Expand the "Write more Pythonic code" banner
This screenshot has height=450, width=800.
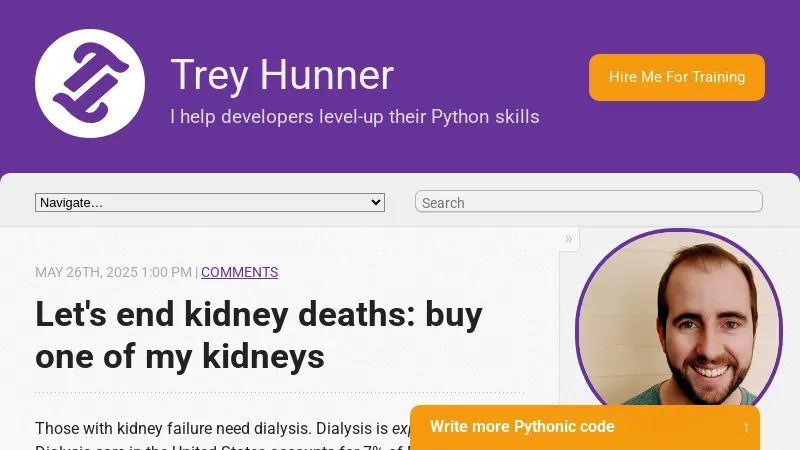(x=522, y=427)
